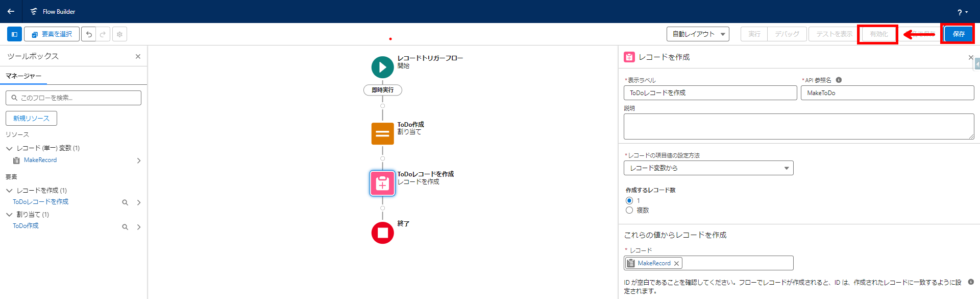Select radio button 1 record
This screenshot has width=980, height=299.
point(629,200)
